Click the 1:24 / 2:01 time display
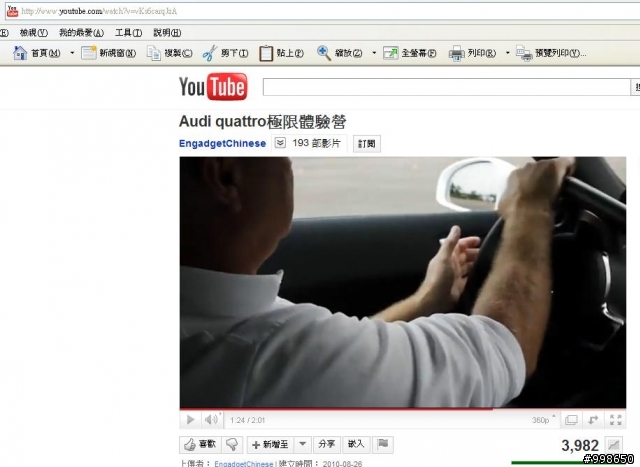This screenshot has width=640, height=467. (247, 420)
